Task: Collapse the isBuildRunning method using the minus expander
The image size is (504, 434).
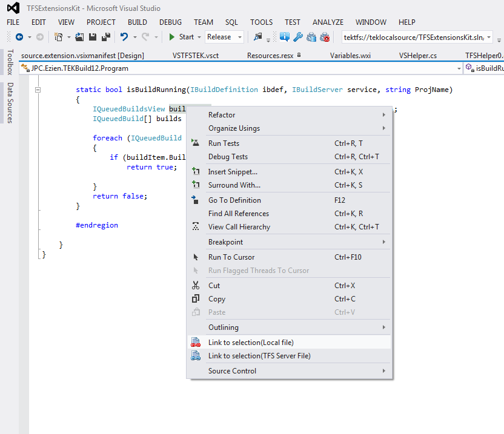Action: (x=38, y=90)
